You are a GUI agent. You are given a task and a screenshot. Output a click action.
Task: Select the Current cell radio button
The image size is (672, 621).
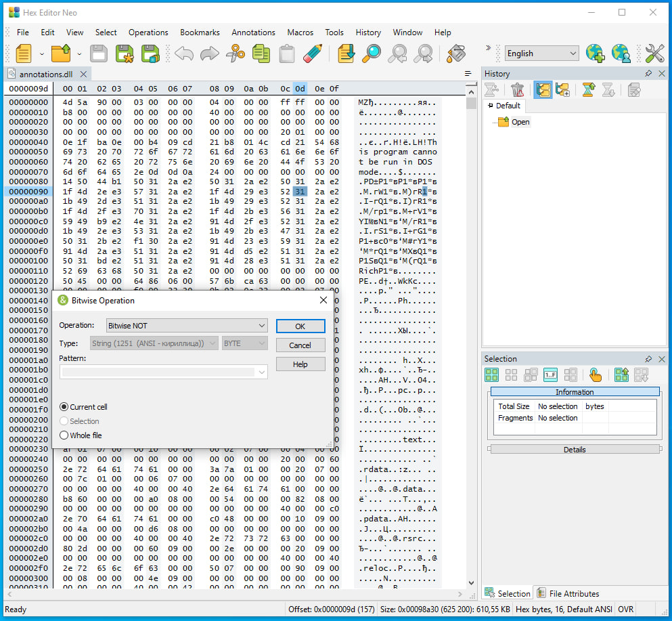pyautogui.click(x=64, y=407)
